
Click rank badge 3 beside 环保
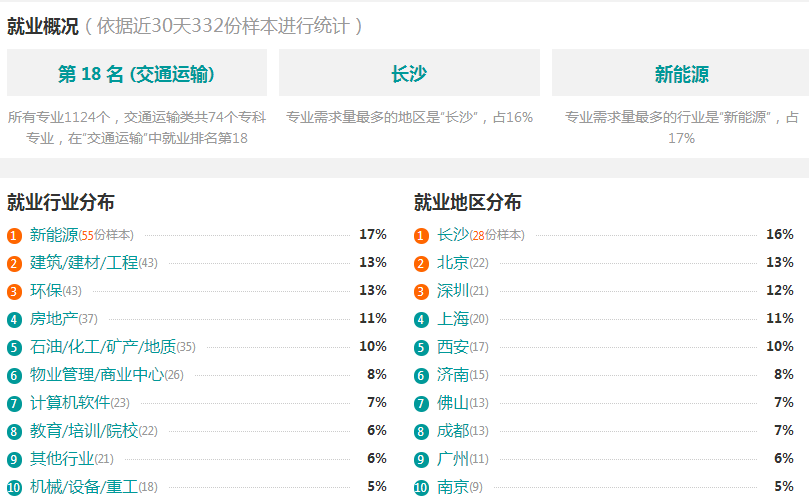pos(14,291)
